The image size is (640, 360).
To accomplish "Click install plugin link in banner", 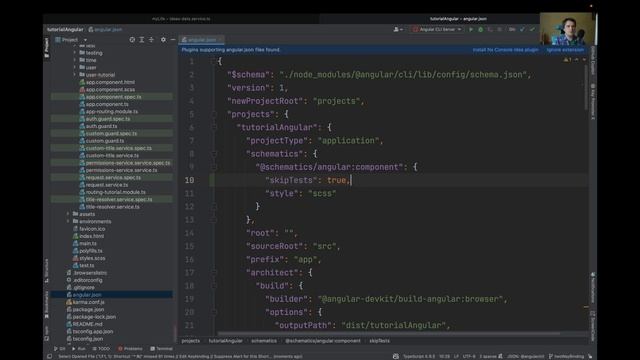I will (x=505, y=50).
